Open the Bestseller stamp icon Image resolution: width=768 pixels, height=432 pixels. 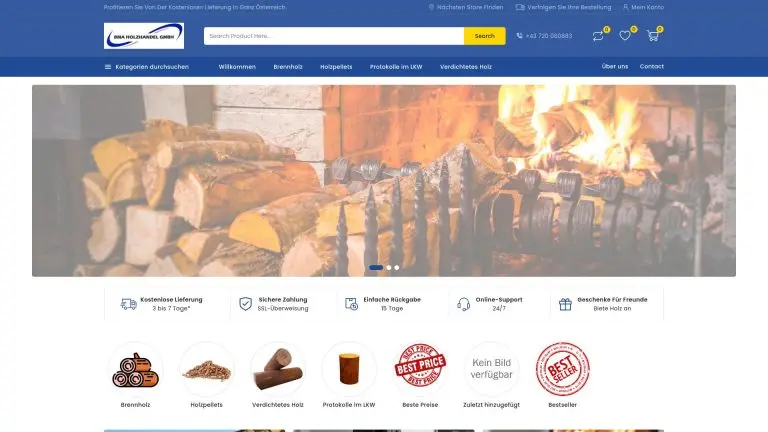(x=563, y=369)
